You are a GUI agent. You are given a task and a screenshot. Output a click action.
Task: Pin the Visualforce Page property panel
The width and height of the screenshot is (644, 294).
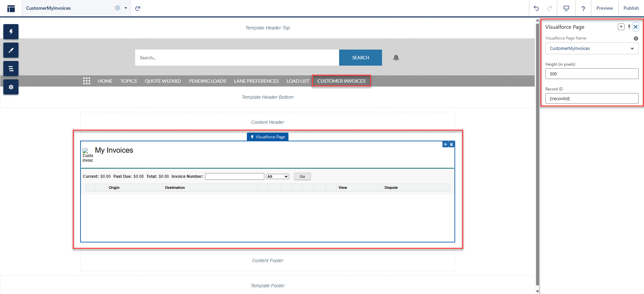click(629, 27)
